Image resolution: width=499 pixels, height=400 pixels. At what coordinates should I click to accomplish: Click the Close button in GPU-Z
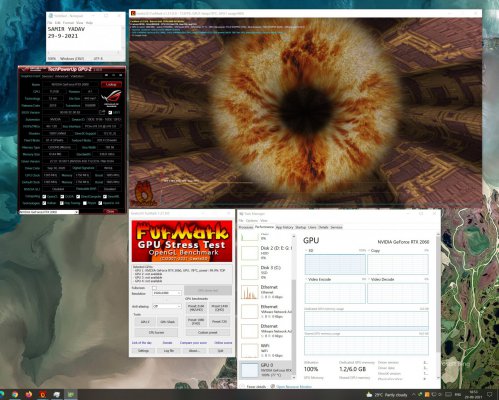[x=111, y=212]
